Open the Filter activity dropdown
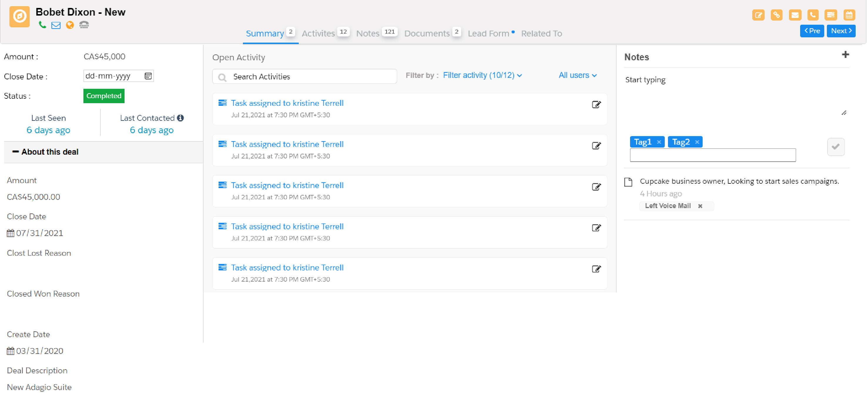Viewport: 868px width, 398px height. (482, 75)
